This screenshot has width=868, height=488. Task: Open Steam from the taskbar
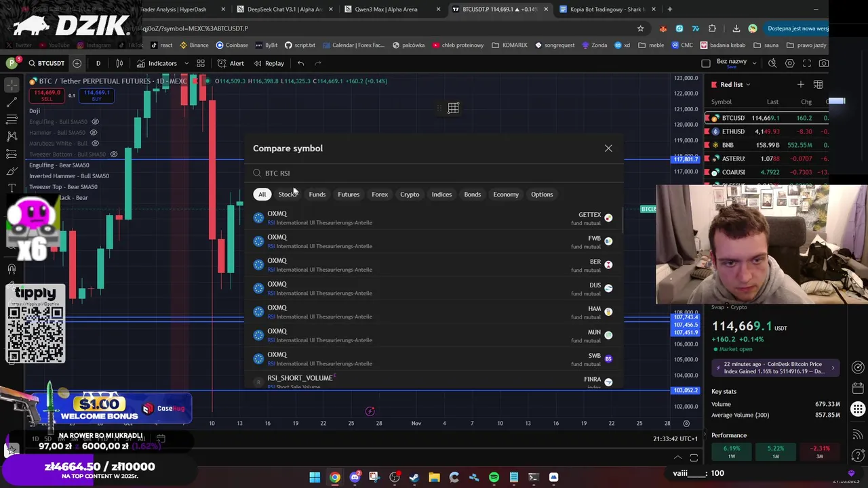(x=414, y=477)
